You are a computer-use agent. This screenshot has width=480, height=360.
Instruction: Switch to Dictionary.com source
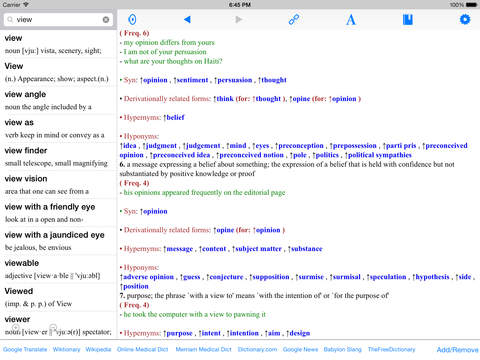pyautogui.click(x=257, y=349)
